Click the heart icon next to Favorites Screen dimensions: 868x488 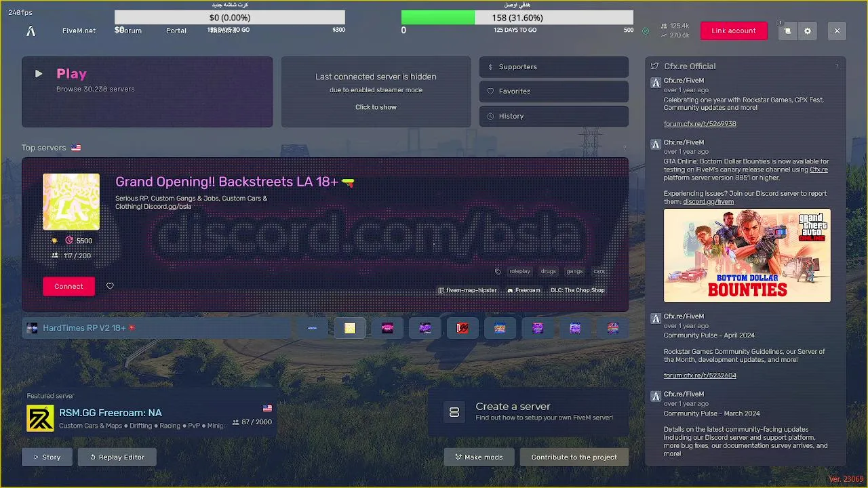[490, 91]
